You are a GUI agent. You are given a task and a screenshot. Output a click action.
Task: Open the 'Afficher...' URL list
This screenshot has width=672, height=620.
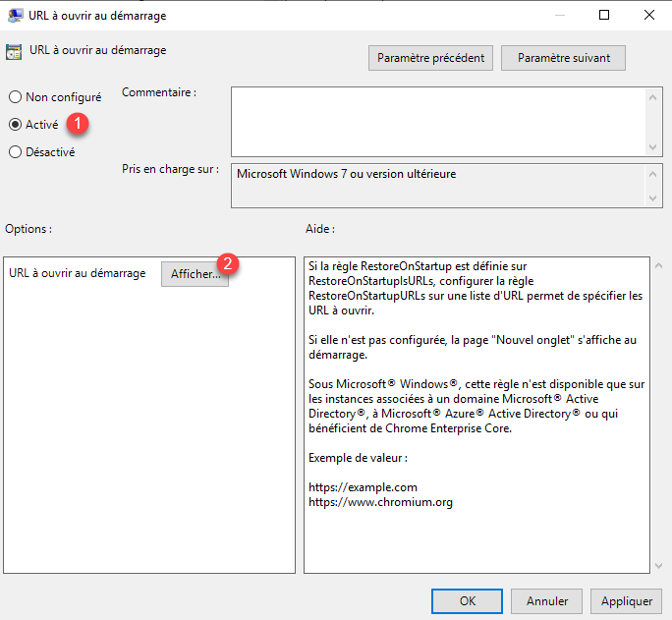(196, 274)
